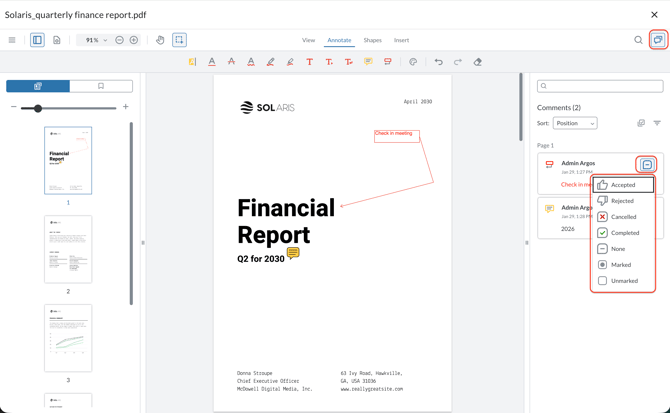Select Accepted from status menu

[x=623, y=185]
